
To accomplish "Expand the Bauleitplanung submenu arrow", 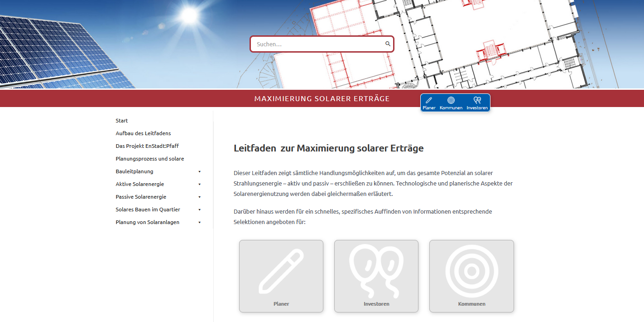I will [199, 171].
